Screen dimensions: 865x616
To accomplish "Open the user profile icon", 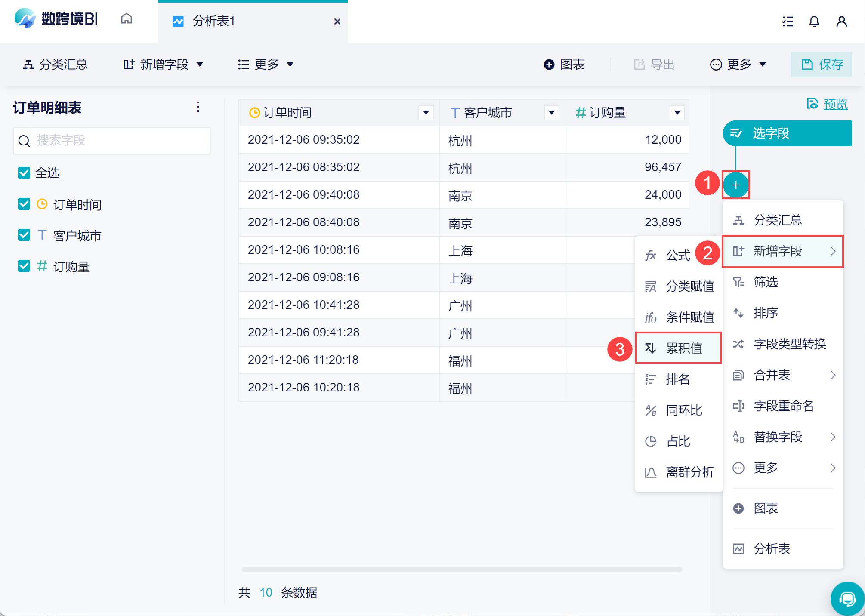I will coord(842,21).
